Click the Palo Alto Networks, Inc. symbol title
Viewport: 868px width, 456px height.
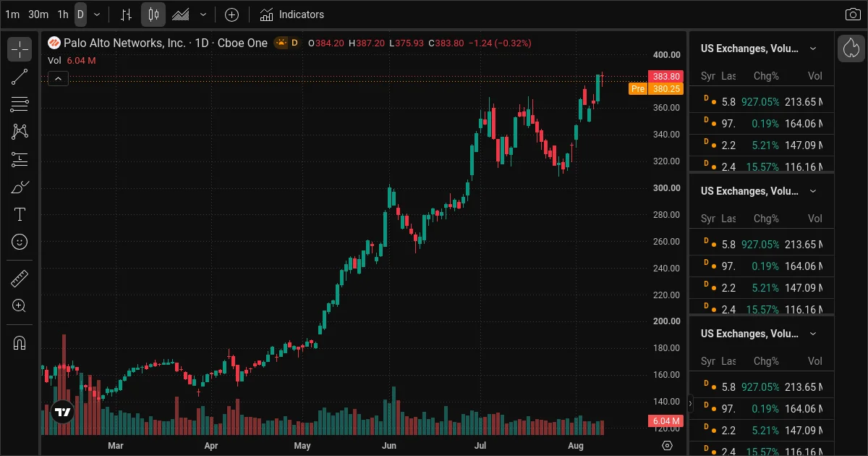click(124, 43)
